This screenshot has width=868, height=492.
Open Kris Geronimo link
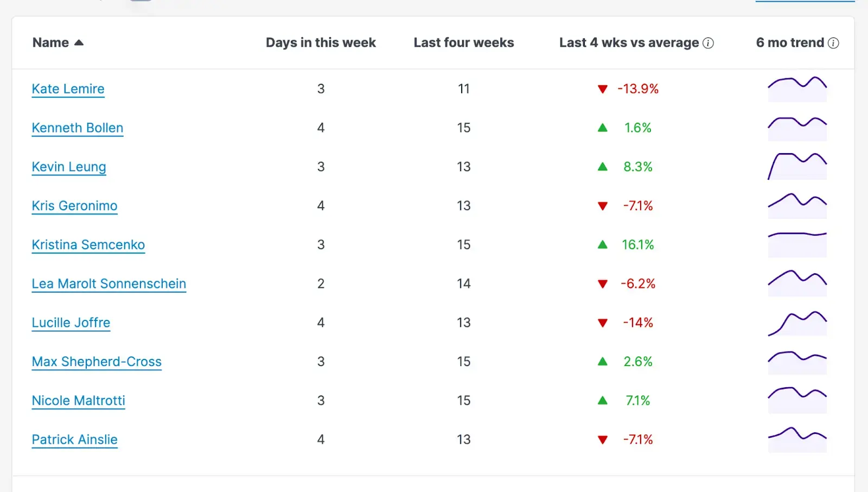point(74,206)
